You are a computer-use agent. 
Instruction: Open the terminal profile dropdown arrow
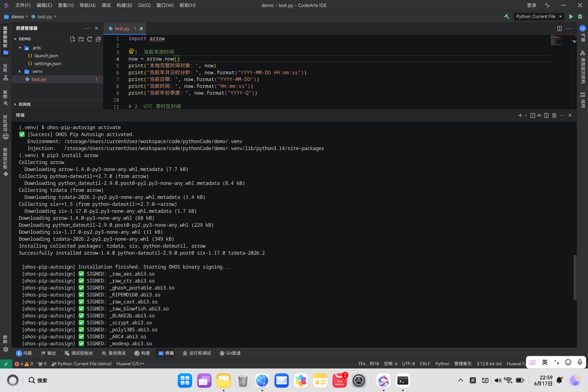click(526, 115)
